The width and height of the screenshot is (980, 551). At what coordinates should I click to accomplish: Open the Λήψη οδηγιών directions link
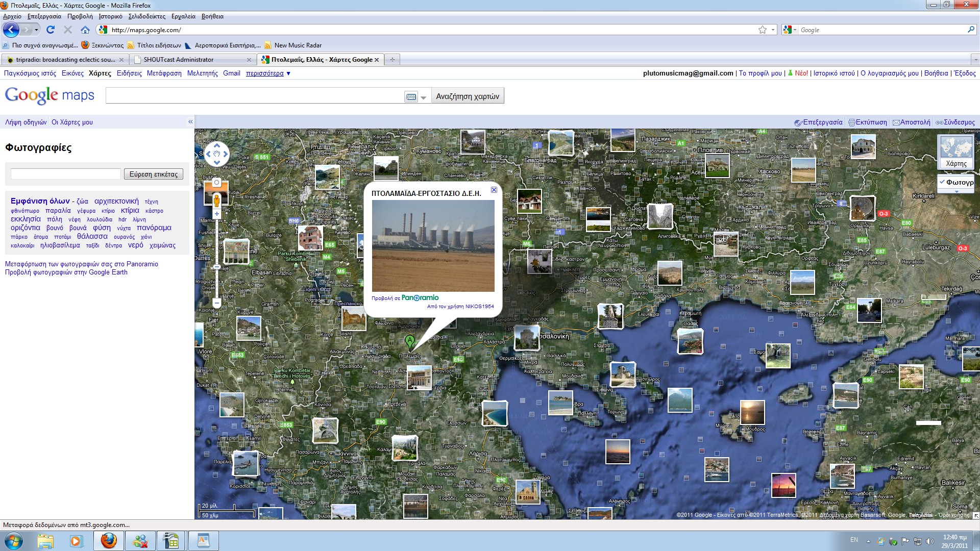pyautogui.click(x=26, y=122)
